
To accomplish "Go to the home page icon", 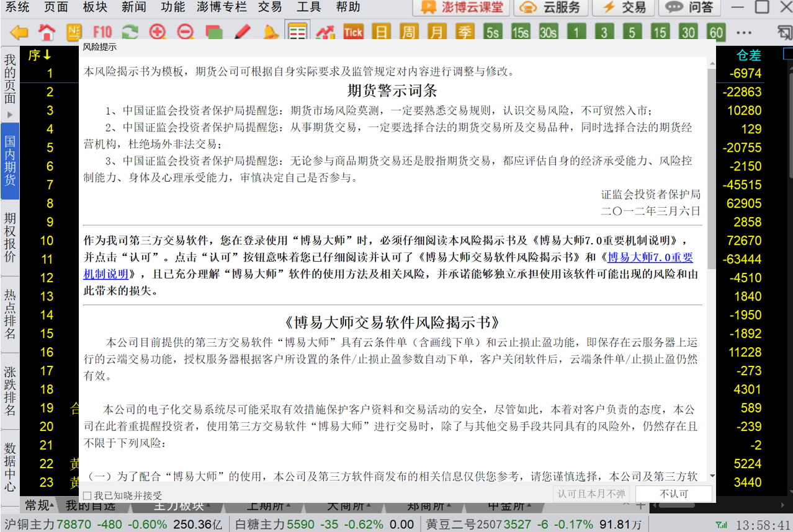I will [x=47, y=32].
